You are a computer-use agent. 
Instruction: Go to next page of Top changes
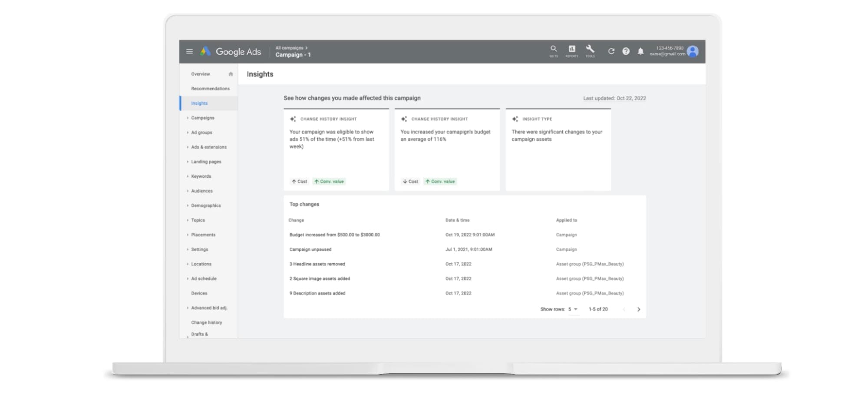click(638, 309)
